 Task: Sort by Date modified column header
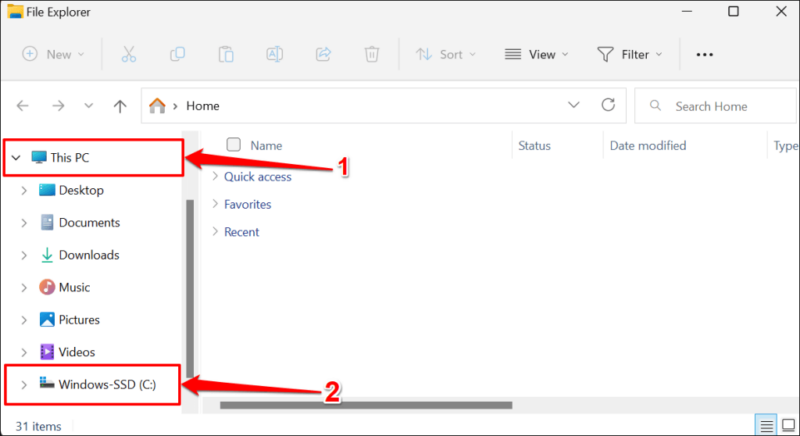coord(647,145)
